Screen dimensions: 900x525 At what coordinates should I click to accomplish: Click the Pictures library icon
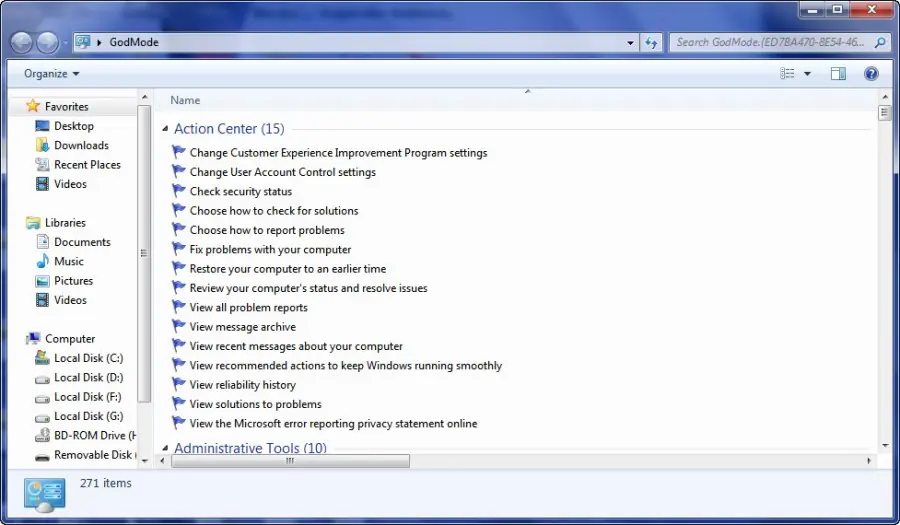42,281
